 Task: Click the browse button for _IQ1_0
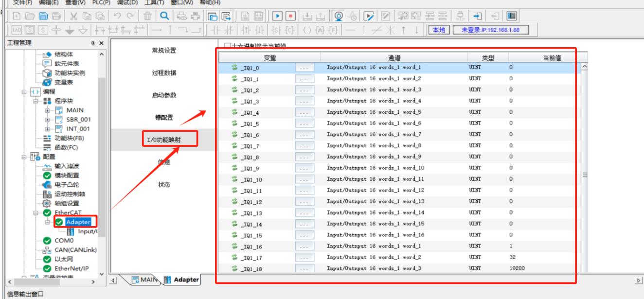pyautogui.click(x=304, y=68)
